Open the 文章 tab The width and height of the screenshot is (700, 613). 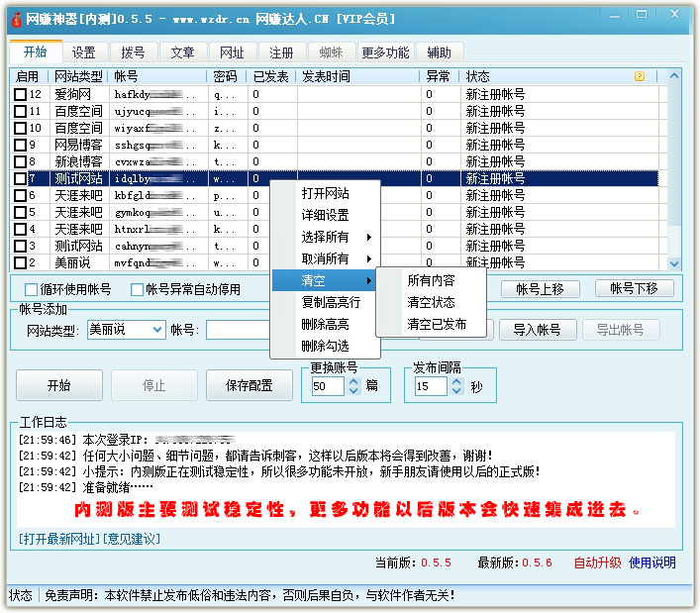pyautogui.click(x=182, y=52)
